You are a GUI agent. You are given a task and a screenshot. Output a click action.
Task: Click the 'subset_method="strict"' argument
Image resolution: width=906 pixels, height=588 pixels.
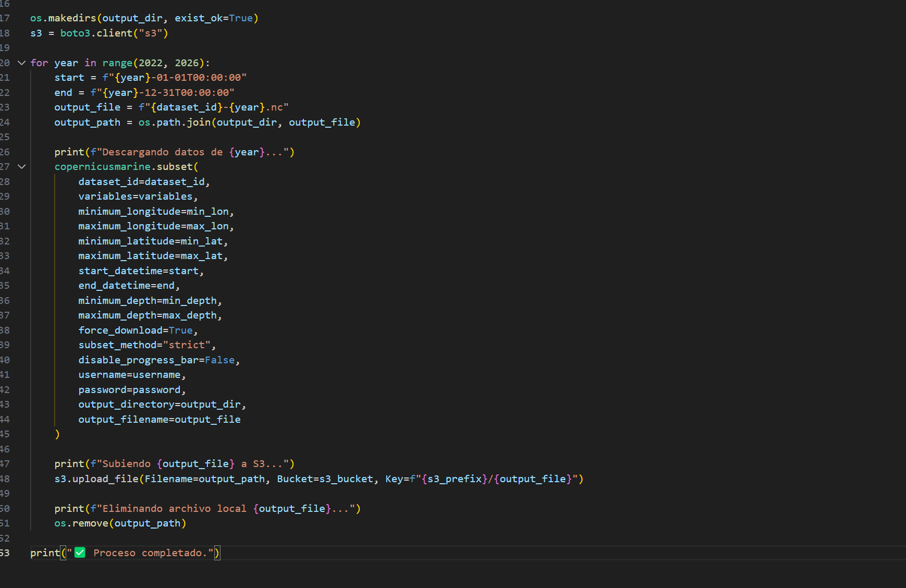pos(145,345)
